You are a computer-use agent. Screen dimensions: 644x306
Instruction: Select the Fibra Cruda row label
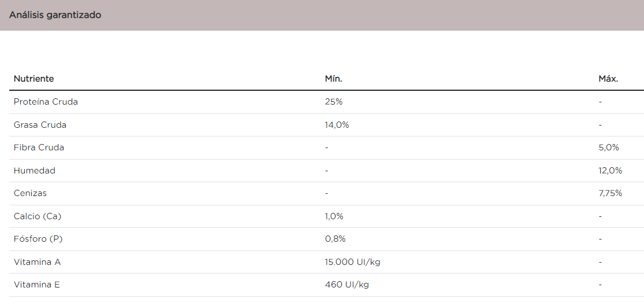[x=39, y=148]
